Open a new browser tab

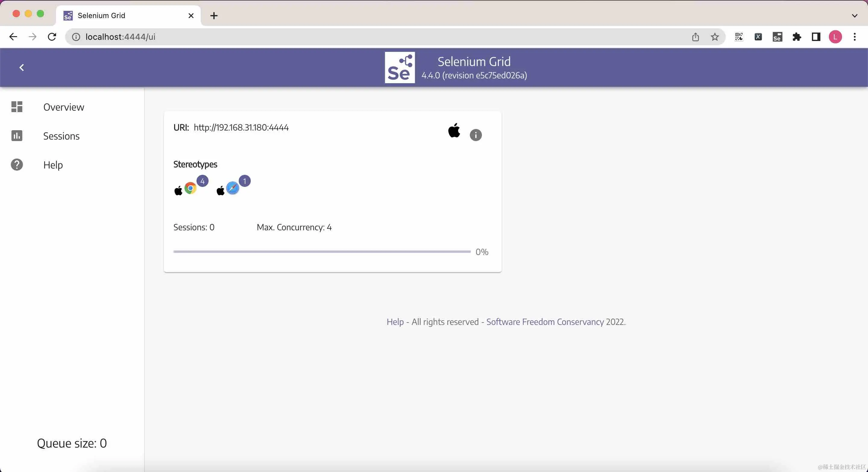(x=214, y=15)
